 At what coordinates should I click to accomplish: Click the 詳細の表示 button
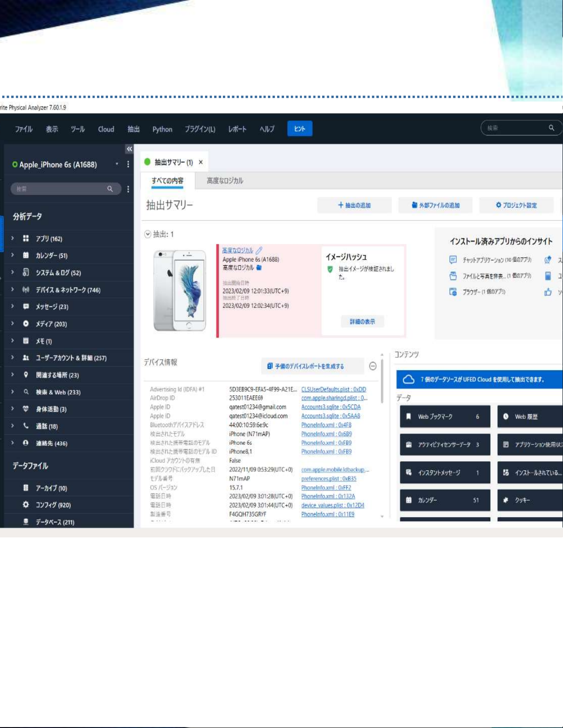pyautogui.click(x=362, y=322)
